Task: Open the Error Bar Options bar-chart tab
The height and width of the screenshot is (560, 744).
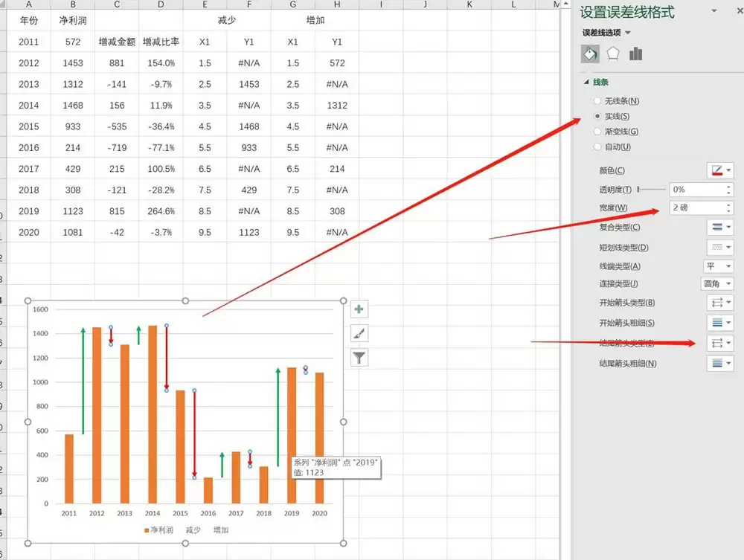Action: 635,54
